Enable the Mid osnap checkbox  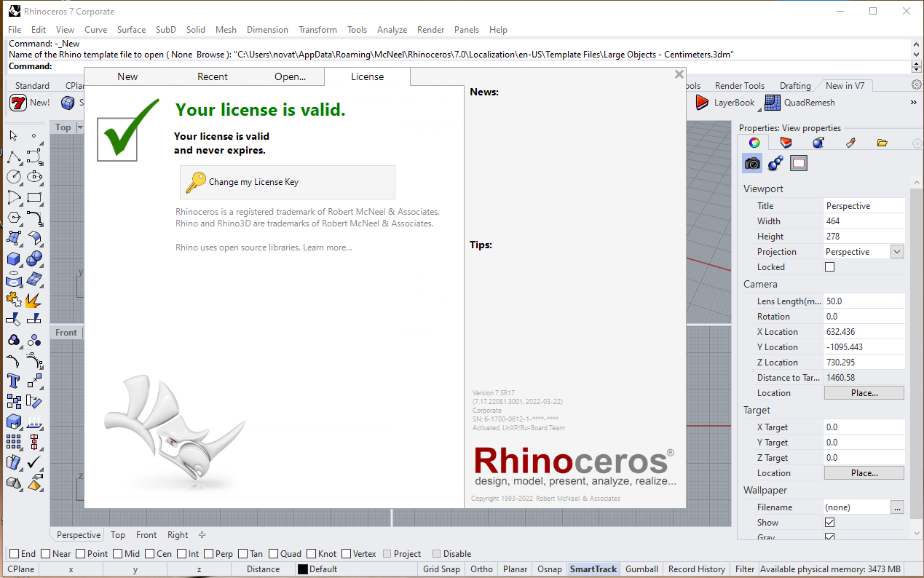coord(118,554)
